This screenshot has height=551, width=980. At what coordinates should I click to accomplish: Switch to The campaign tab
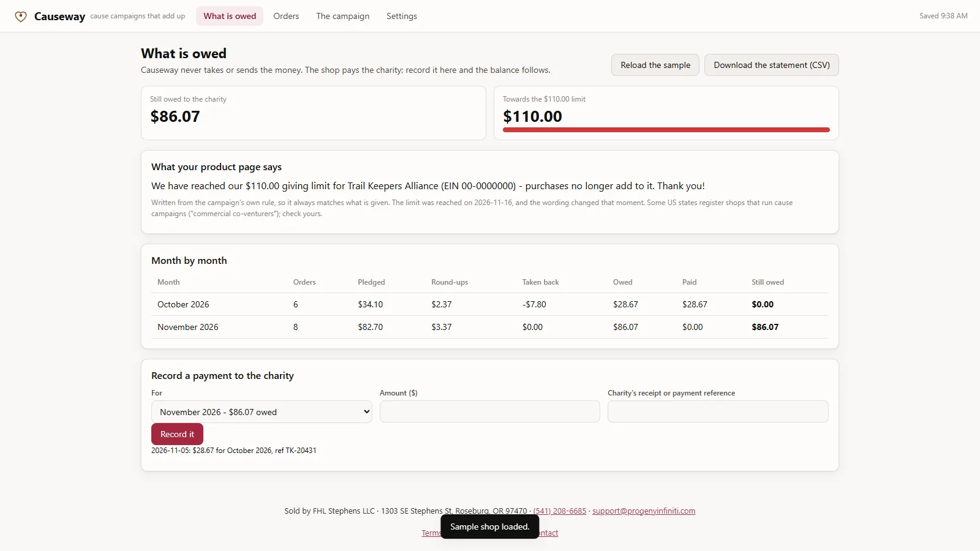[x=342, y=16]
